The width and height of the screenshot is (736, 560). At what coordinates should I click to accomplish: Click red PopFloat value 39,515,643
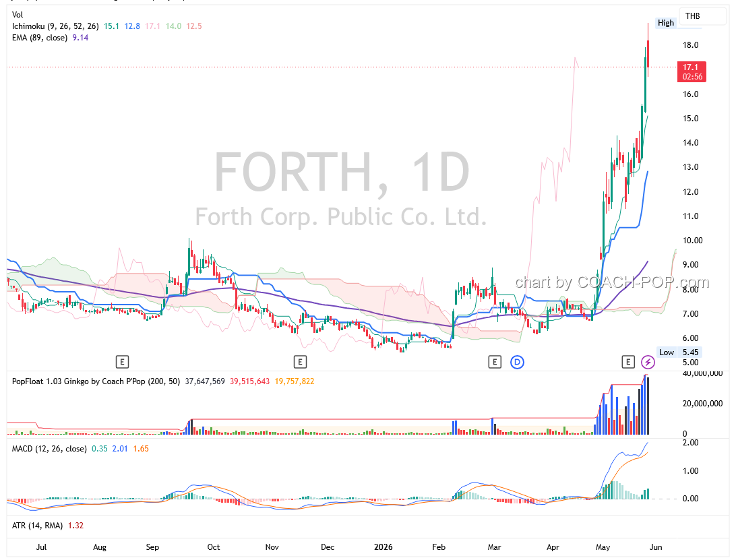click(249, 381)
